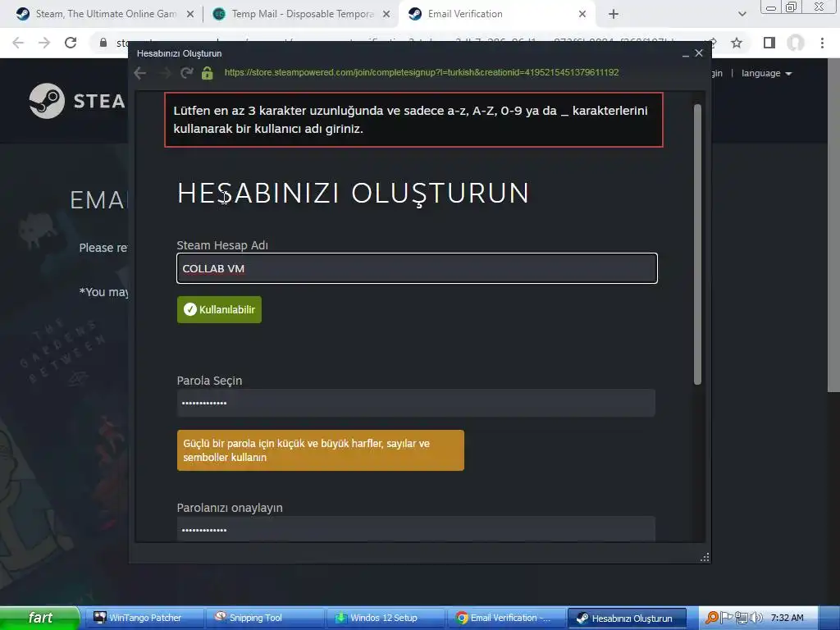Open a new Chrome tab
840x630 pixels.
click(x=614, y=15)
